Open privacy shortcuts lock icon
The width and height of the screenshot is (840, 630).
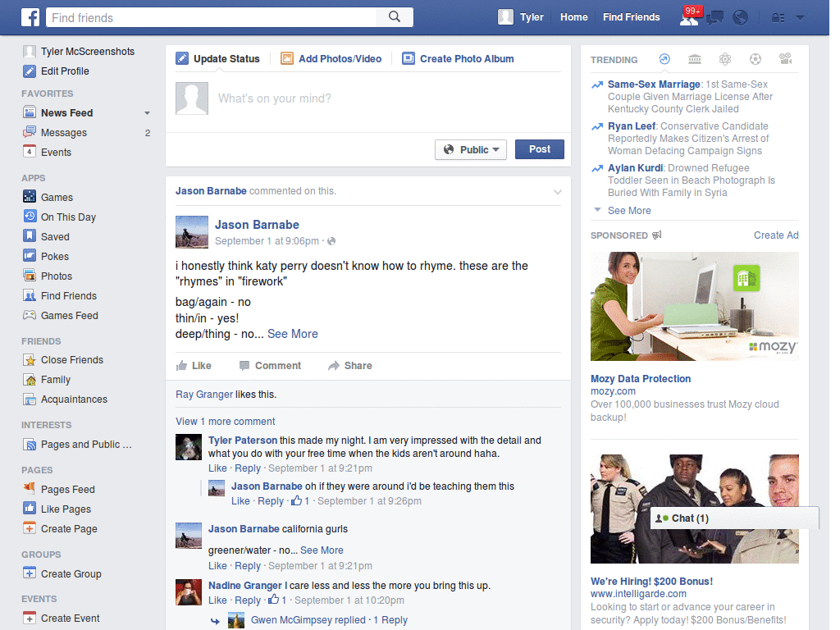point(778,18)
